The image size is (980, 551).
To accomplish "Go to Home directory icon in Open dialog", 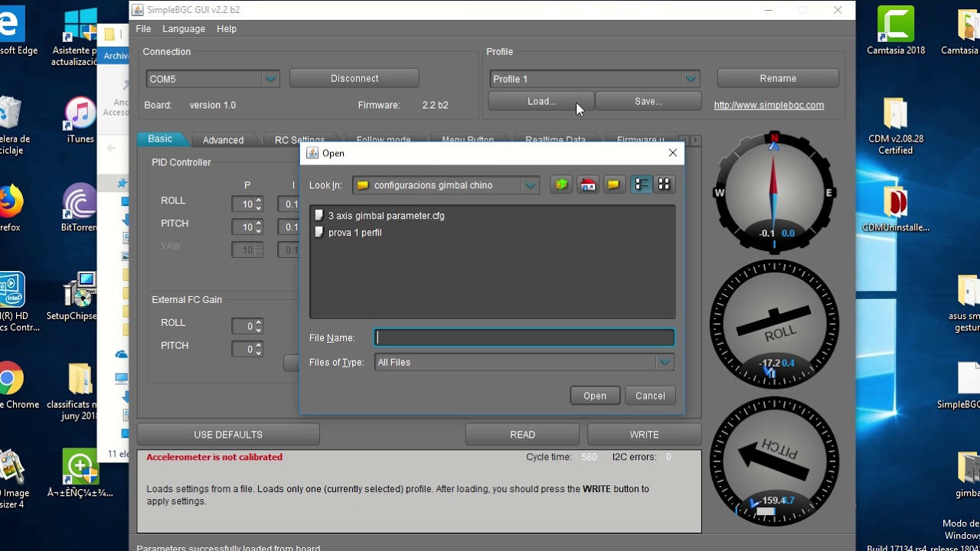I will pyautogui.click(x=588, y=184).
